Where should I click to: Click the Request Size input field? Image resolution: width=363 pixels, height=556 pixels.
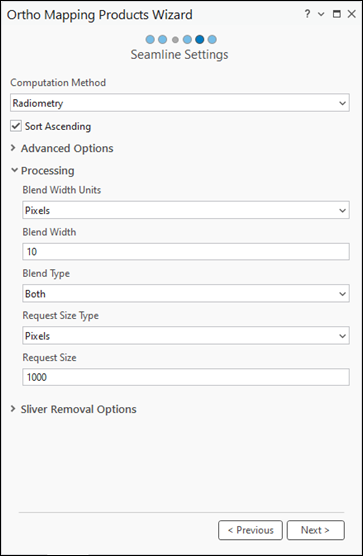(186, 377)
